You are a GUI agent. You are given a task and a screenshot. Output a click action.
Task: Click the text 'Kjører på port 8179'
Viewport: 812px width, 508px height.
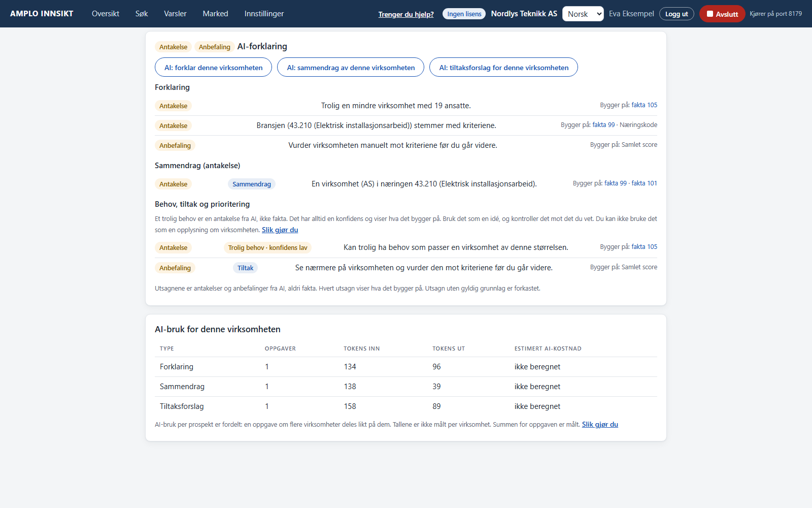tap(775, 14)
